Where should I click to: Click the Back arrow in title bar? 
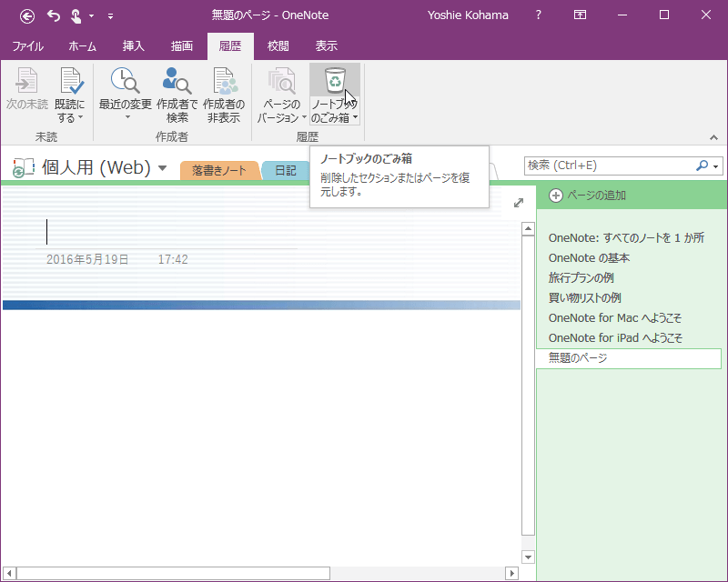[x=27, y=15]
